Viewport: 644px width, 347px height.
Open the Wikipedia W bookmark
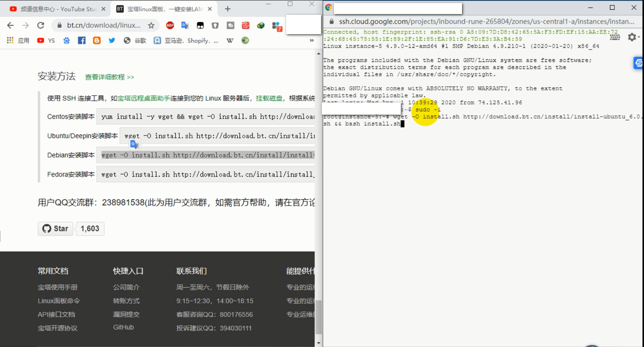pyautogui.click(x=230, y=40)
